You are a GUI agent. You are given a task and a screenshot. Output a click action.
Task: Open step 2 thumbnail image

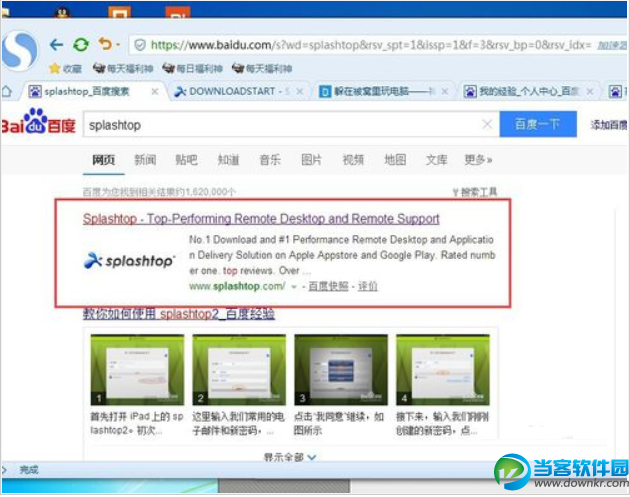coord(239,370)
